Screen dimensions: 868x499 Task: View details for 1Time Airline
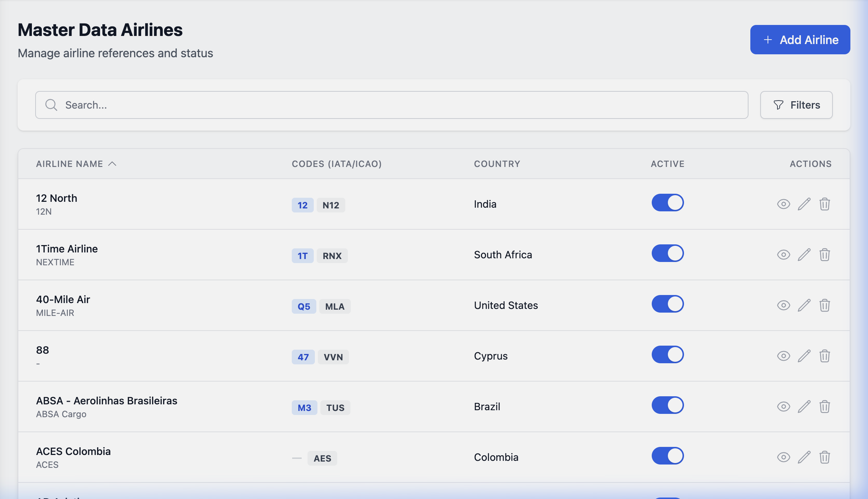(783, 255)
